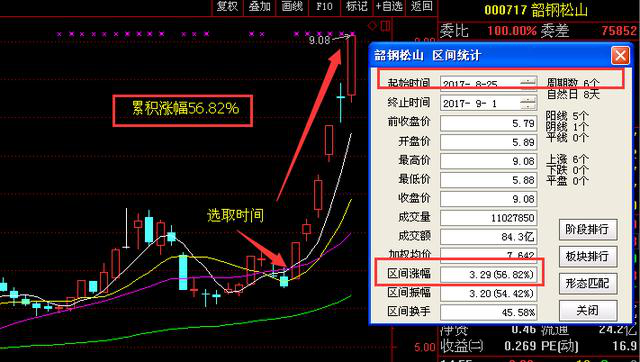Image resolution: width=640 pixels, height=362 pixels.
Task: Click the 000717 韶钢松山 stock title
Action: pyautogui.click(x=536, y=10)
